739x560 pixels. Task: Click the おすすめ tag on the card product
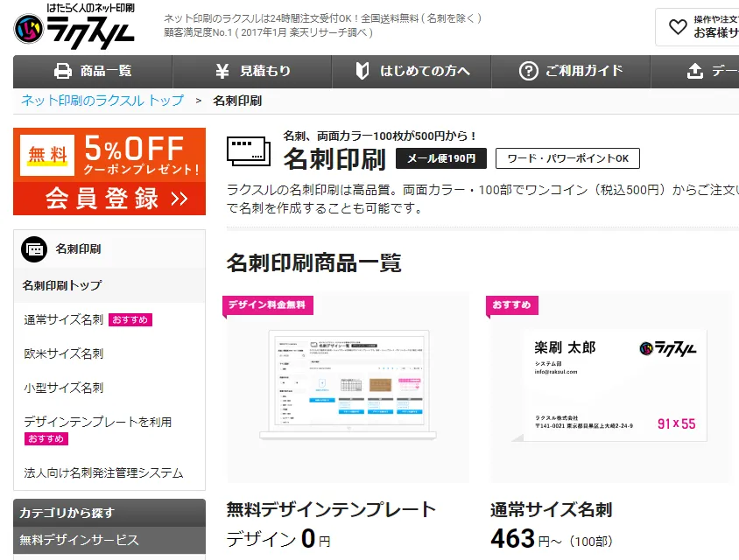(512, 305)
